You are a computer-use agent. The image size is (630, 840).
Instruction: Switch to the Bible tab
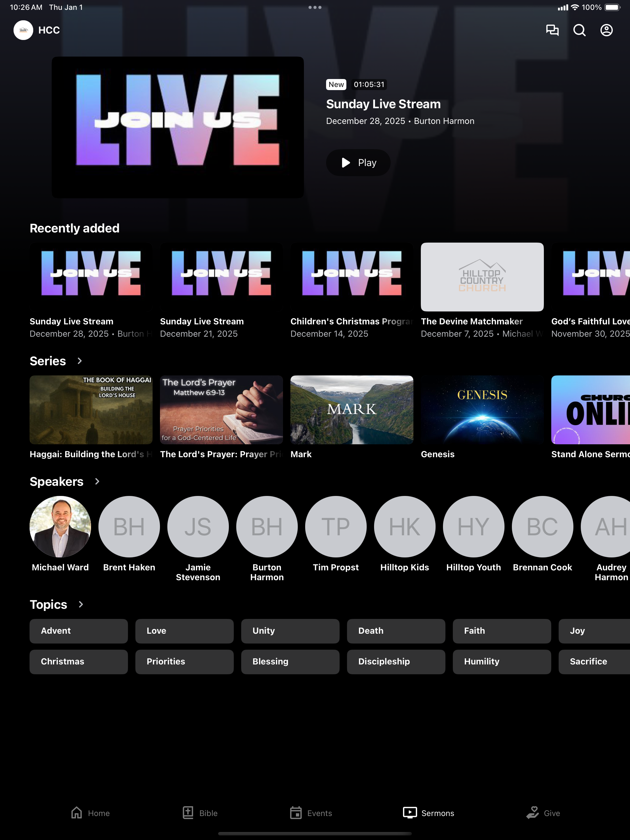tap(200, 813)
